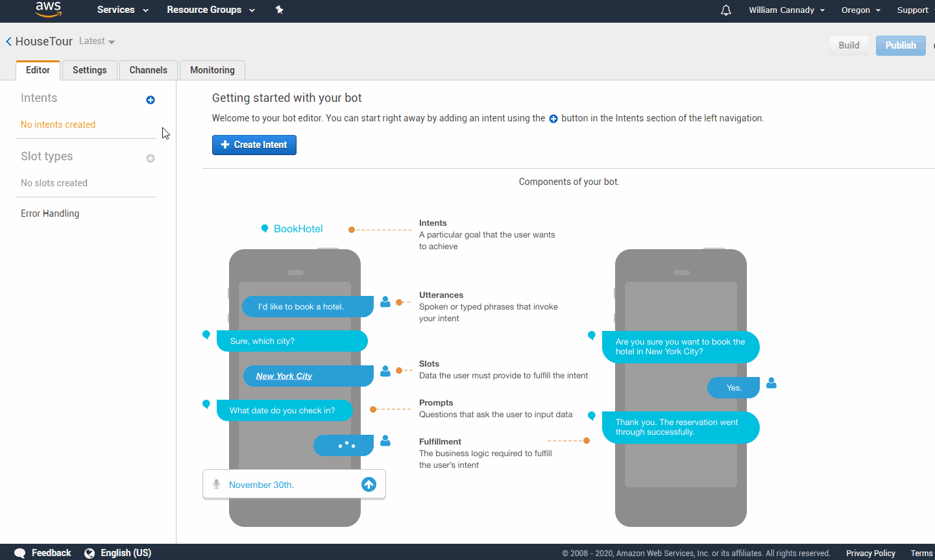Switch to the Monitoring tab
This screenshot has height=560, width=935.
coord(213,70)
